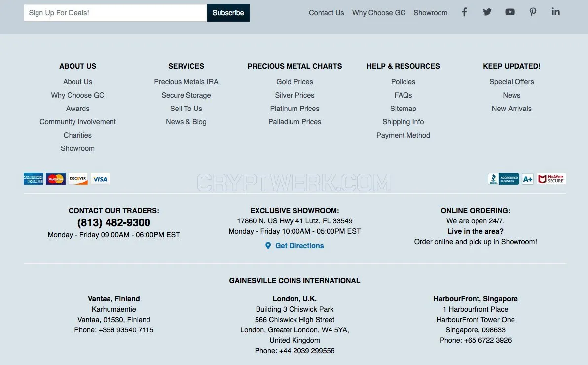Click the Finland phone +358 93540 7115
The width and height of the screenshot is (588, 365).
[113, 330]
